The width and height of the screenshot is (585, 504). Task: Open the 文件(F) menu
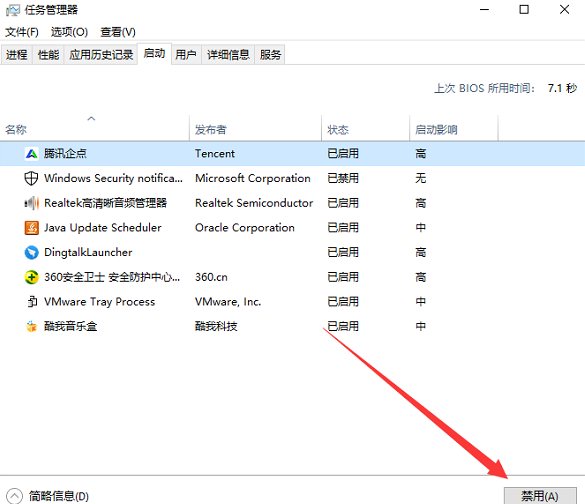(22, 32)
